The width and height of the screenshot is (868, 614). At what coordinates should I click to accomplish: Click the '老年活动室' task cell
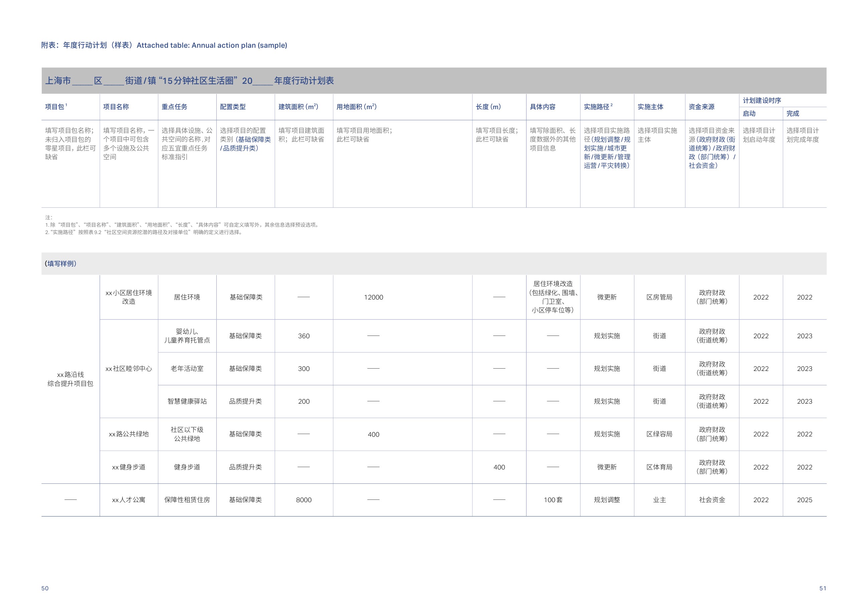(x=187, y=369)
